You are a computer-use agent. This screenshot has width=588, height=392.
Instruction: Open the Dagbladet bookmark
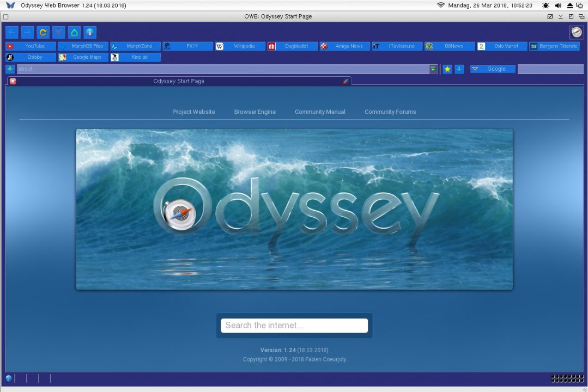293,46
